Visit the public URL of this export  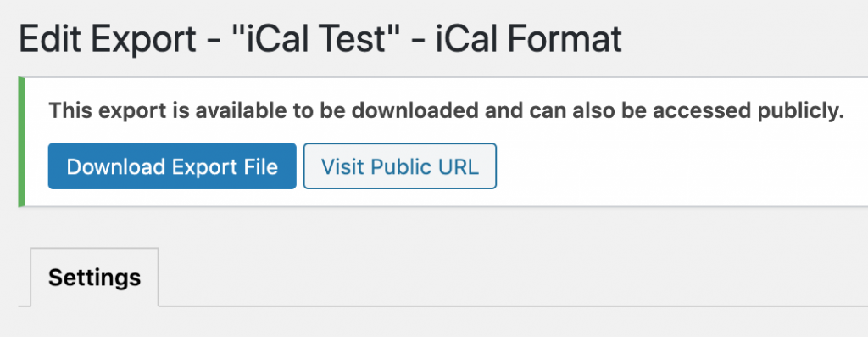coord(400,166)
